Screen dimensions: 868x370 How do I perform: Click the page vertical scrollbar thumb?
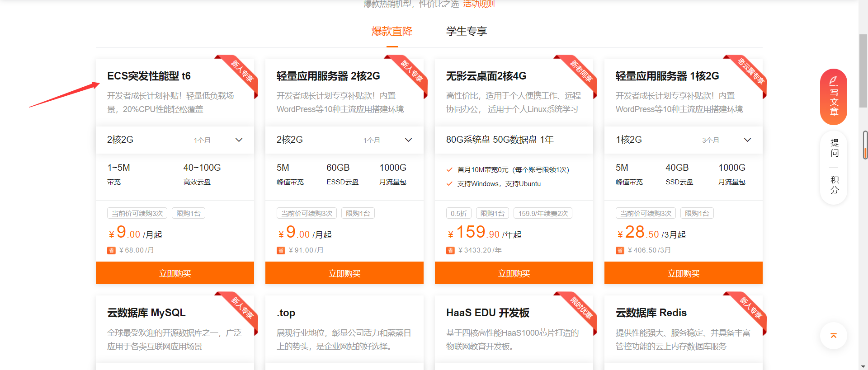863,70
